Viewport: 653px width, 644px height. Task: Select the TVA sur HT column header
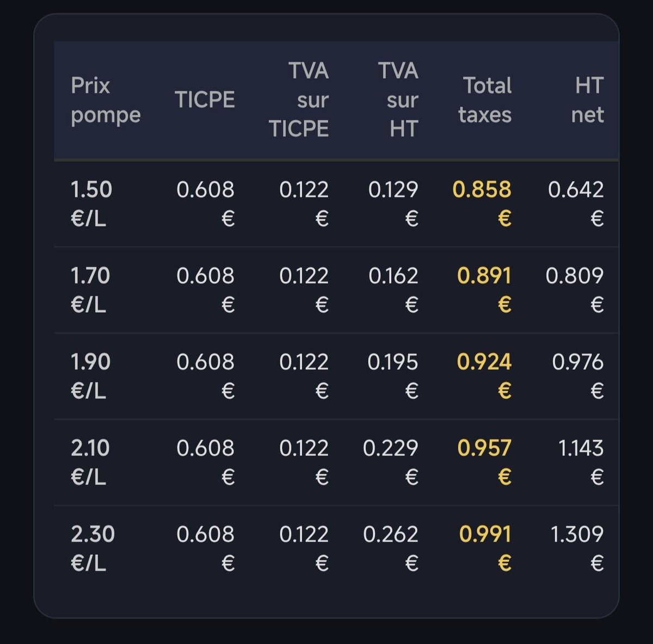(398, 100)
